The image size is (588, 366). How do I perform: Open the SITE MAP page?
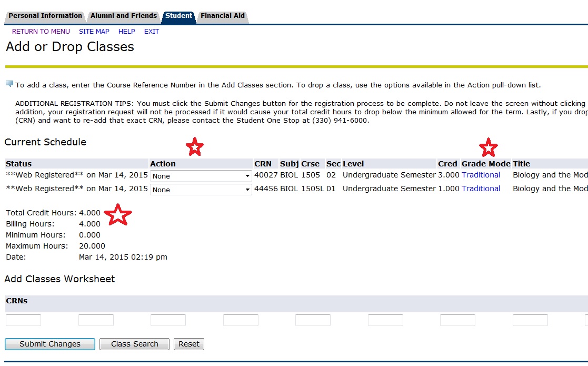(x=94, y=31)
